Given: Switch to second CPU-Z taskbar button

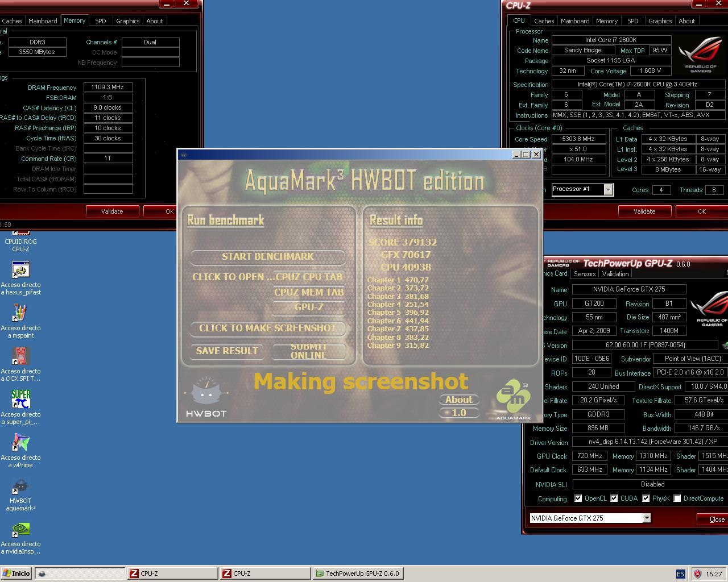Looking at the screenshot, I should pos(266,573).
